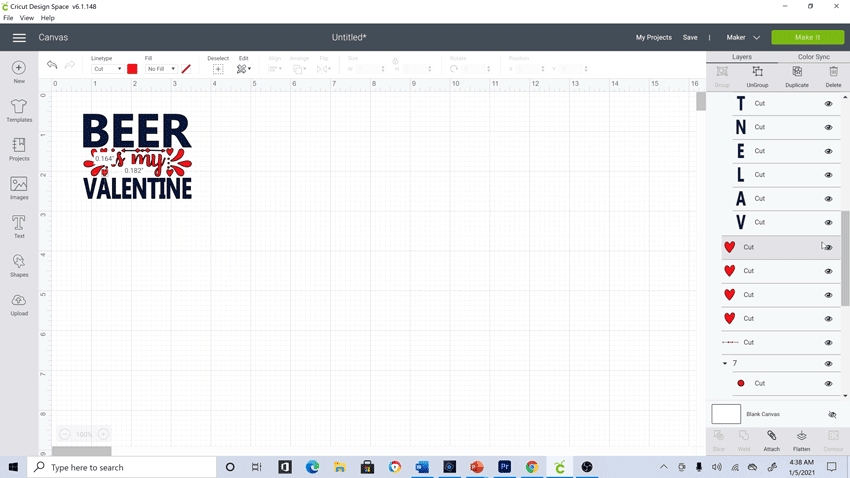Zoom in the canvas
Image resolution: width=850 pixels, height=478 pixels.
(x=104, y=434)
